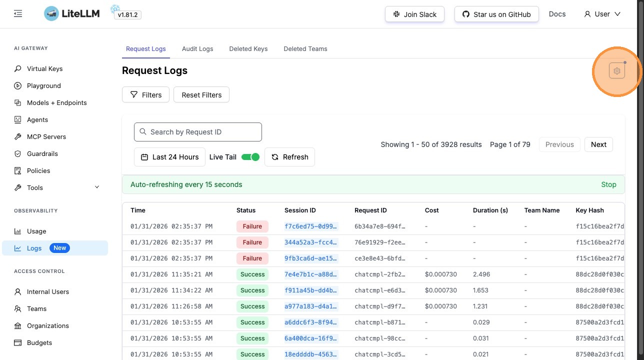Expand the Tools menu chevron
The image size is (644, 360).
(x=97, y=187)
